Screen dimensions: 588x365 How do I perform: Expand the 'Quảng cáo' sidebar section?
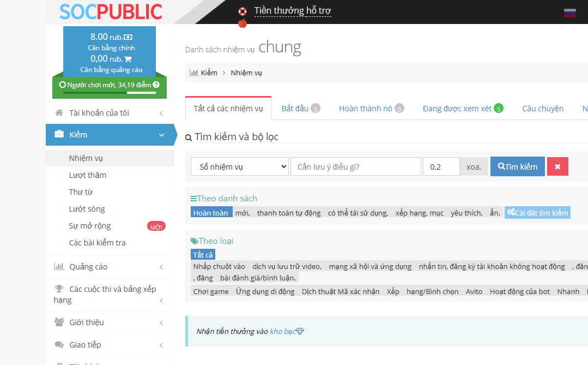tap(110, 267)
